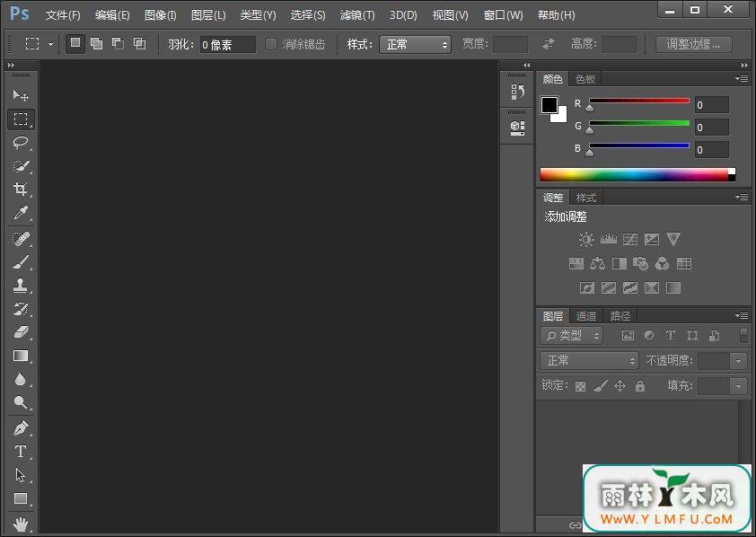
Task: Add a Vibrance adjustment
Action: tap(673, 239)
